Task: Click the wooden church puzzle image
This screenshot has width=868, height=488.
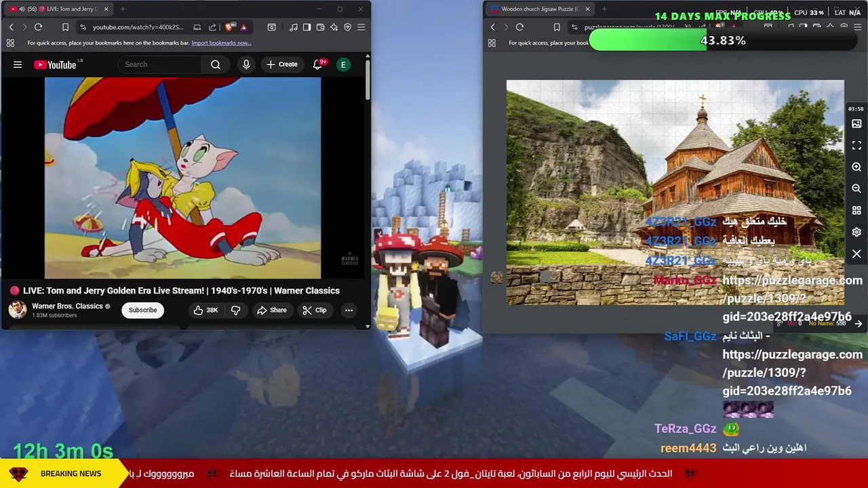Action: 675,192
